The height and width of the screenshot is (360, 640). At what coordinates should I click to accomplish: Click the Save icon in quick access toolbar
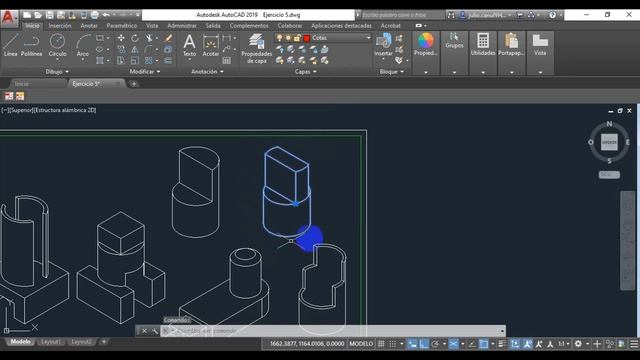[x=49, y=15]
